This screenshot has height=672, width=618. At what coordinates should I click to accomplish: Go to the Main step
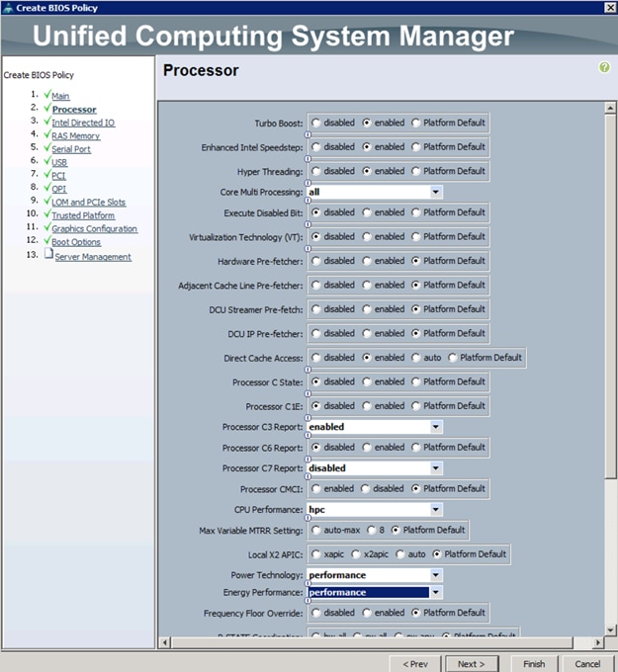click(60, 96)
